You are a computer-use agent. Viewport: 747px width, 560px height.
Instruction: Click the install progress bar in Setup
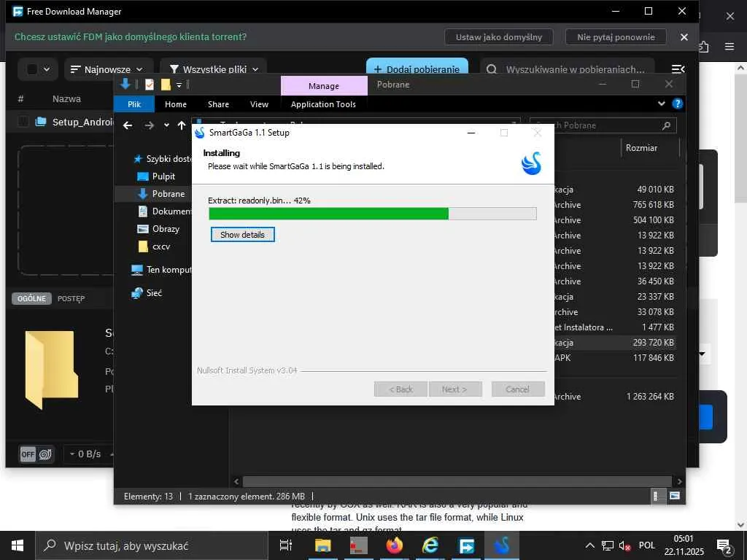(x=373, y=214)
